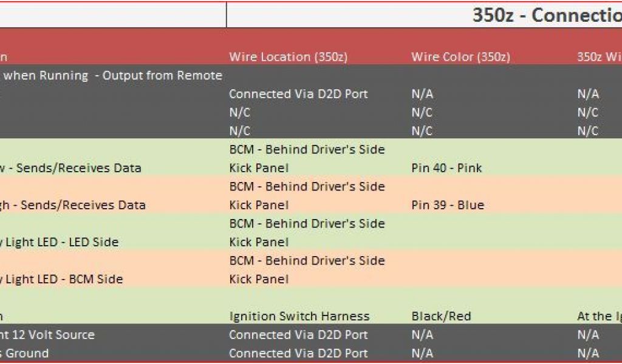Select the "Pin 39 - Blue" cell
Image resolution: width=622 pixels, height=364 pixels.
coord(448,205)
